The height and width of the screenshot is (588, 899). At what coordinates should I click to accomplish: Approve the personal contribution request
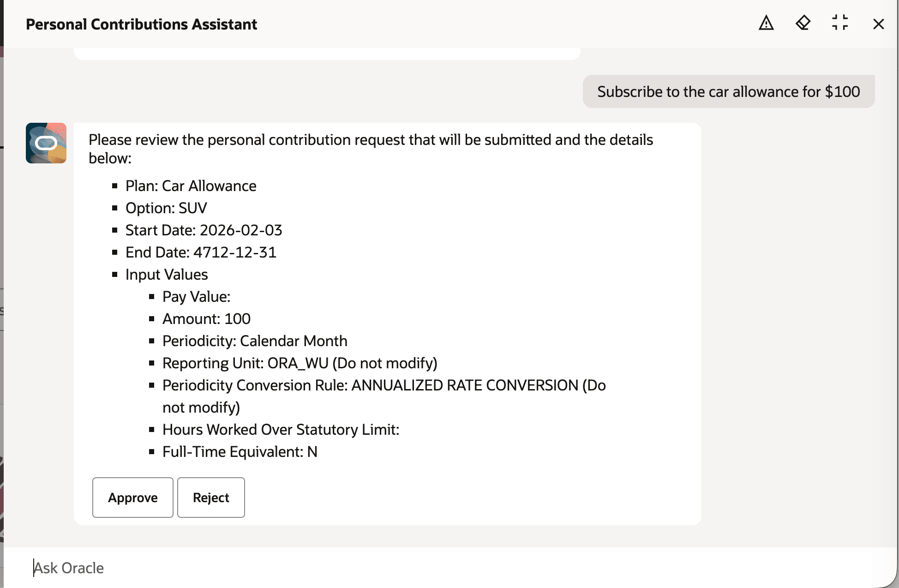132,498
